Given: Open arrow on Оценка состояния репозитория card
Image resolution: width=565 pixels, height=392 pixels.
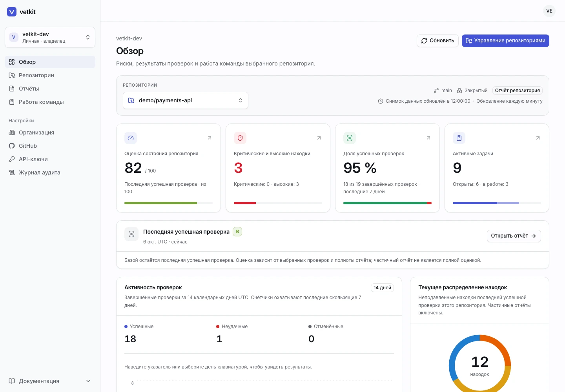Looking at the screenshot, I should (x=210, y=138).
